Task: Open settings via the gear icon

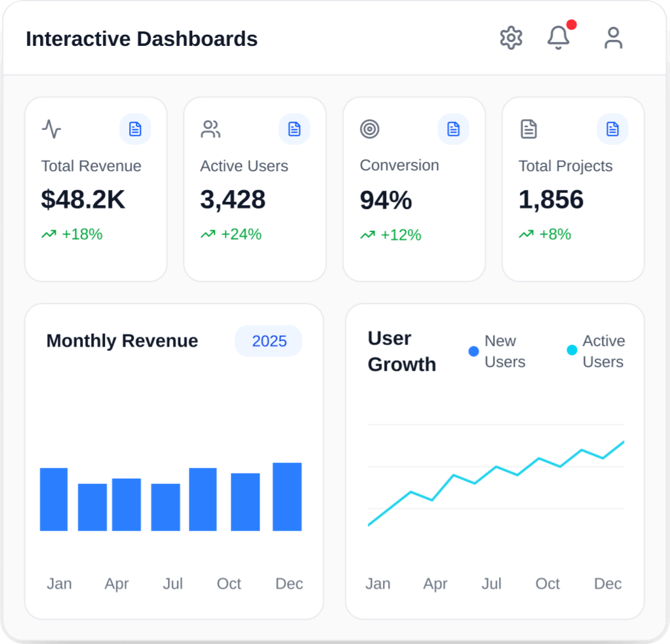Action: 511,38
